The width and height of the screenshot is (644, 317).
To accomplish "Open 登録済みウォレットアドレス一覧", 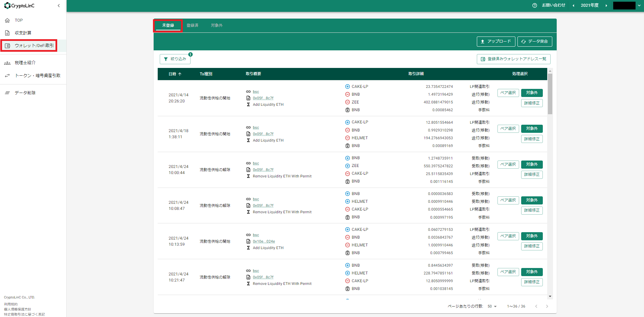I will (x=513, y=59).
